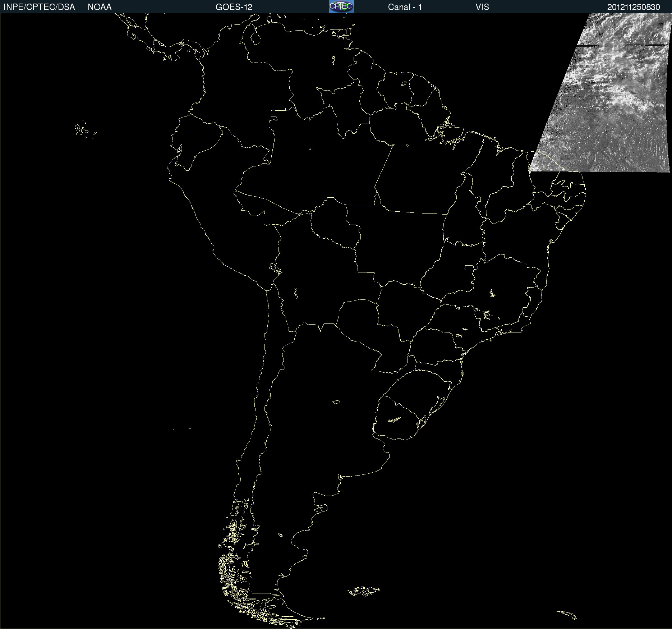Image resolution: width=672 pixels, height=629 pixels.
Task: Click the GOES-12 satellite label
Action: click(234, 7)
